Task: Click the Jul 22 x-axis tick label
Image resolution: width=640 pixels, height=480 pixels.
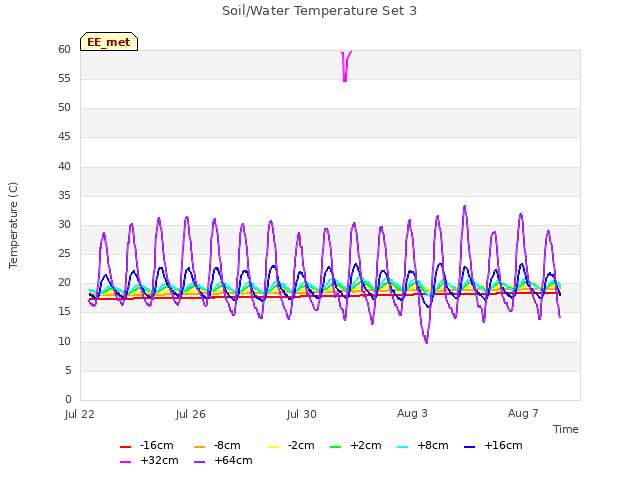Action: [x=80, y=414]
